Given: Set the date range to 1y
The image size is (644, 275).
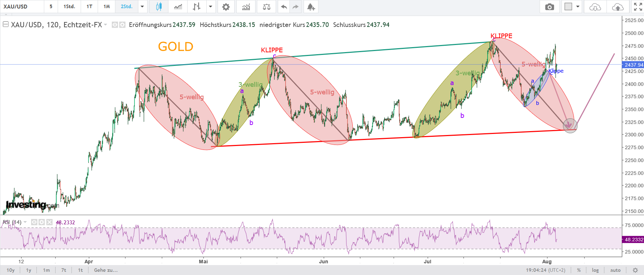Looking at the screenshot, I should (x=29, y=270).
